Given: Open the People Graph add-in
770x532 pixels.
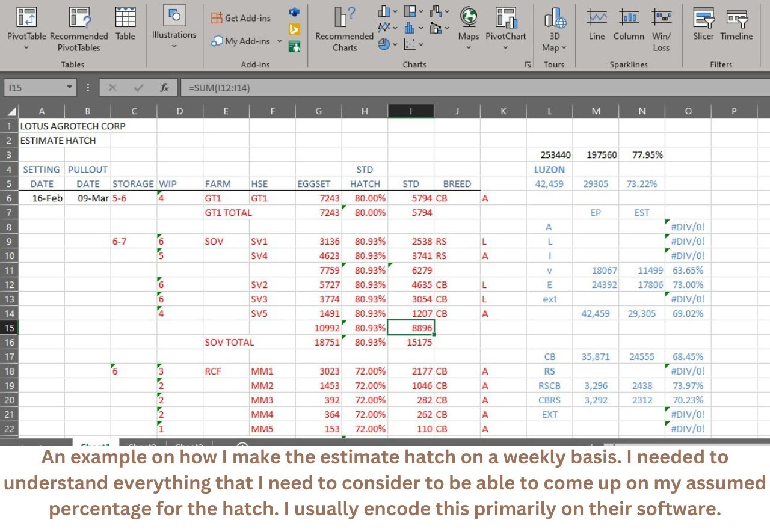Looking at the screenshot, I should [x=294, y=46].
